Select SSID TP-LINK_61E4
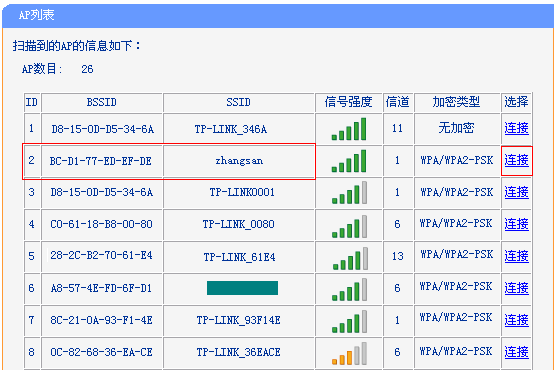 tap(239, 257)
